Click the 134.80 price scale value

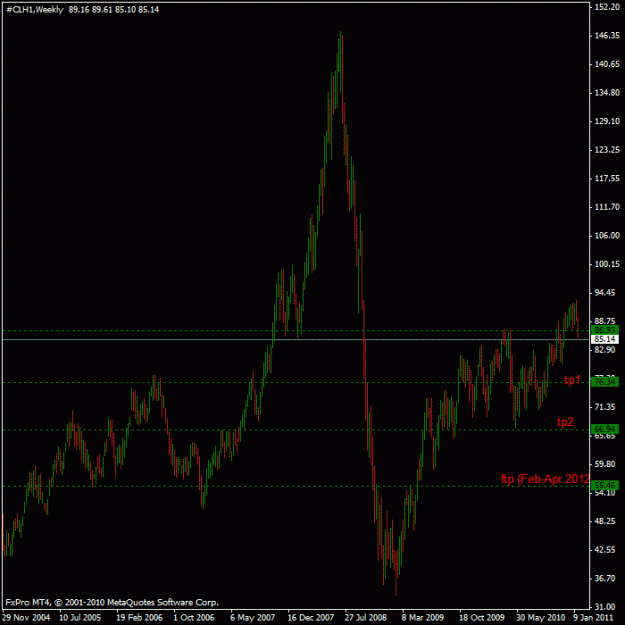[x=607, y=93]
